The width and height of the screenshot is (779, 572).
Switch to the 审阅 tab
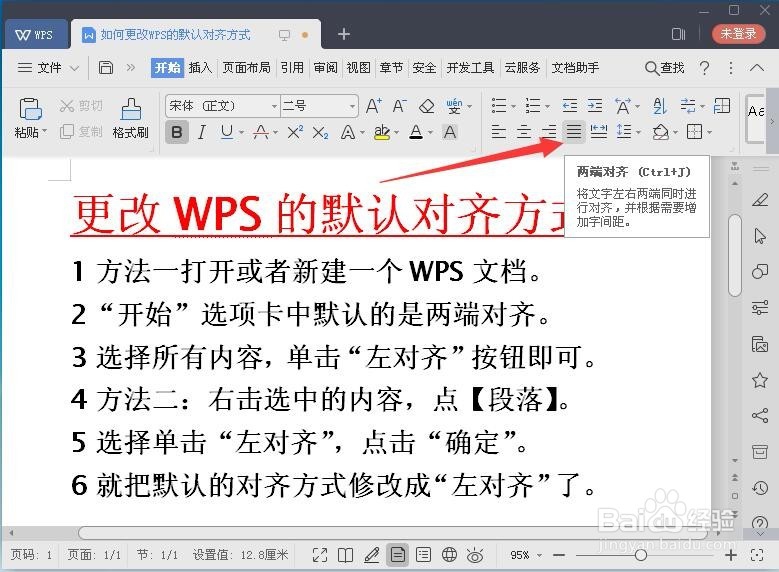(325, 68)
